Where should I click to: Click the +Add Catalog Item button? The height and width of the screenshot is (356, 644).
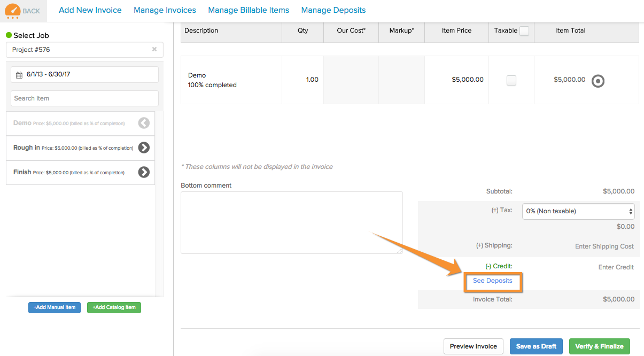pyautogui.click(x=114, y=307)
